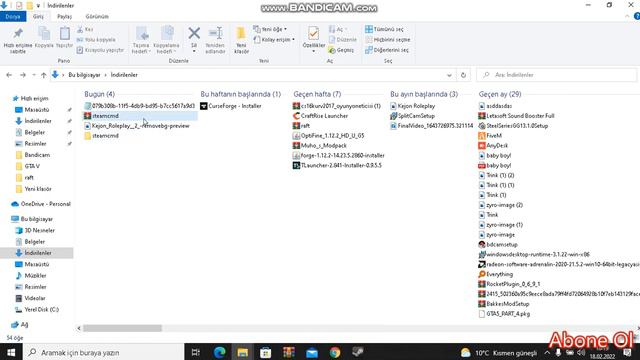Image resolution: width=640 pixels, height=360 pixels.
Task: Click the Yapıştır paste icon
Action: [x=64, y=33]
